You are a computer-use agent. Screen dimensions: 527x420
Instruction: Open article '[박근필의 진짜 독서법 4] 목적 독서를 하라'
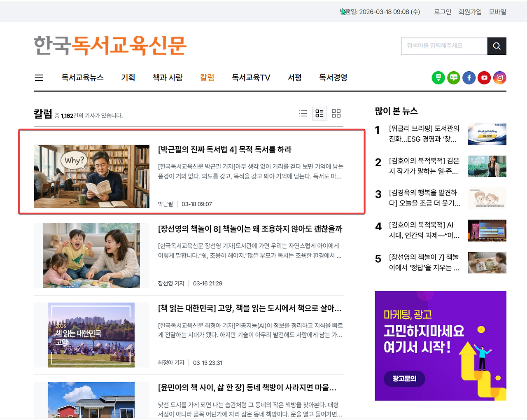pos(225,149)
